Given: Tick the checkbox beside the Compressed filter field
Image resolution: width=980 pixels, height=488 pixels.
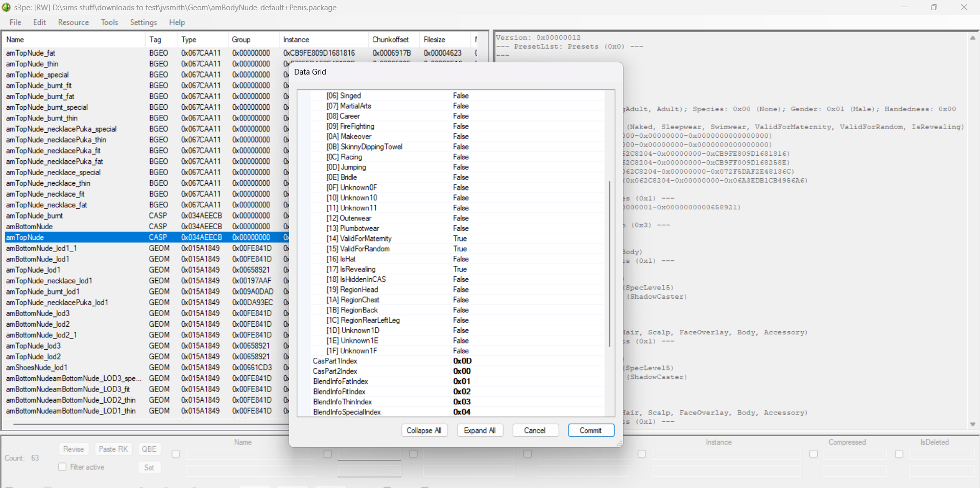Looking at the screenshot, I should pyautogui.click(x=814, y=454).
